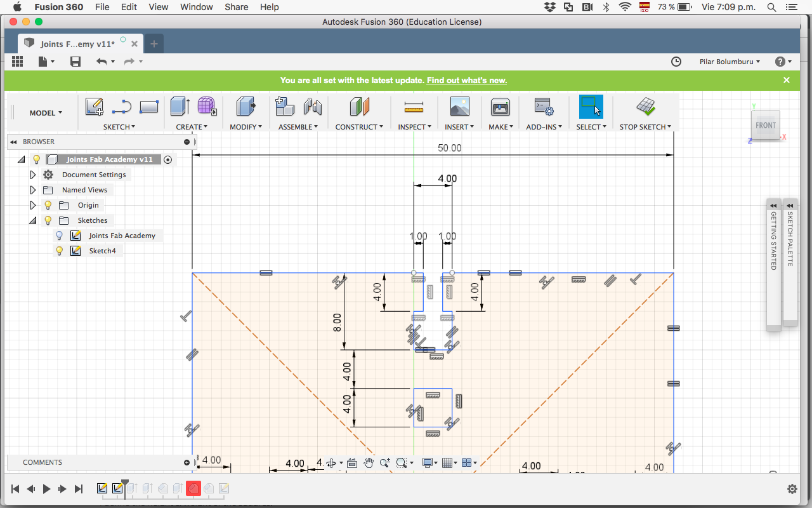Viewport: 812px width, 508px height.
Task: Open the data panel grid icon
Action: tap(18, 62)
